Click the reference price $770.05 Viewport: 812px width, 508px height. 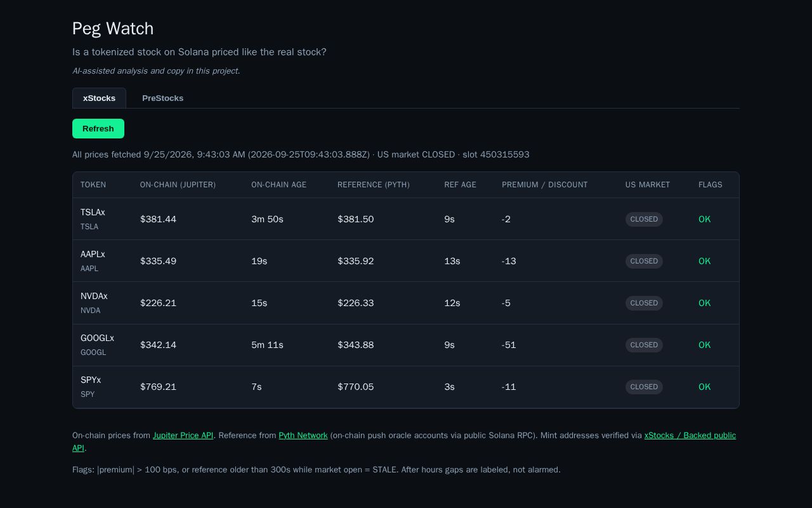[x=355, y=387]
